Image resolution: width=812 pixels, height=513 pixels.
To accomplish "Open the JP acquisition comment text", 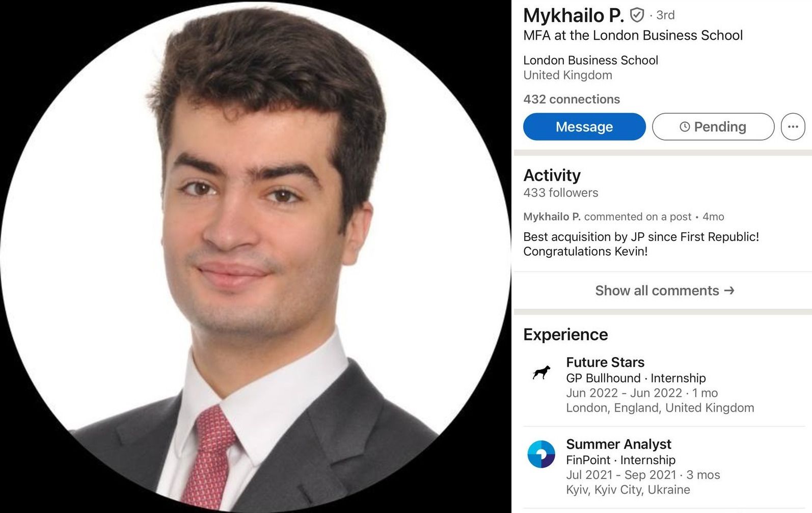I will pos(641,244).
